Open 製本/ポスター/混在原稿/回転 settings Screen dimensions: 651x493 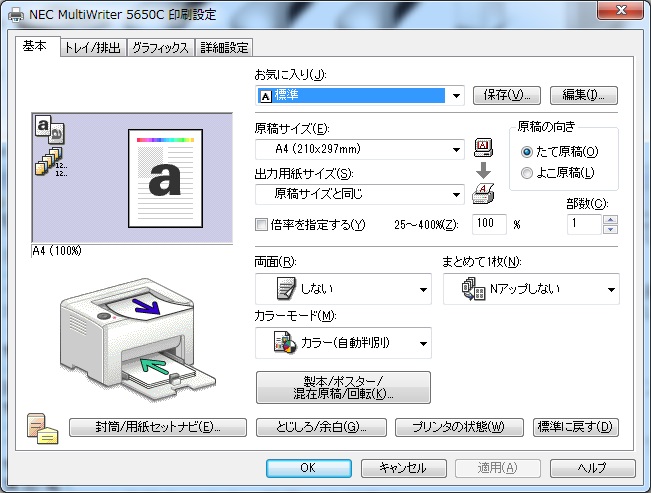point(343,387)
